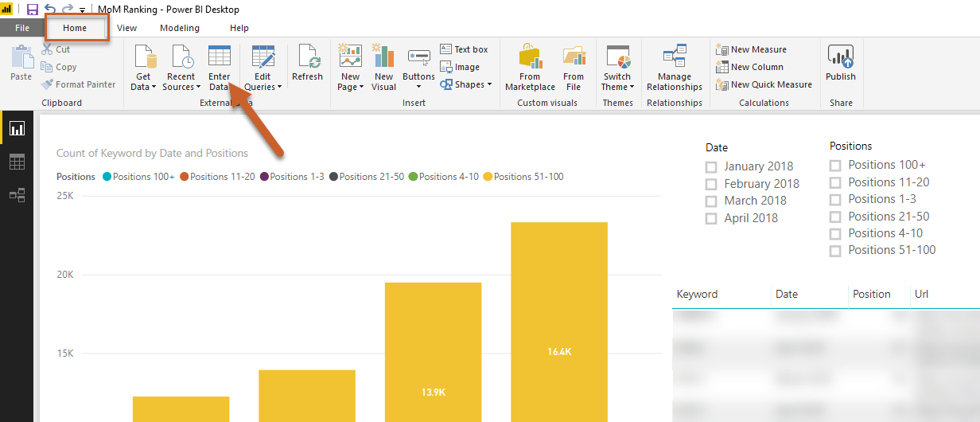Open the Shapes dropdown menu
This screenshot has width=980, height=422.
click(468, 84)
